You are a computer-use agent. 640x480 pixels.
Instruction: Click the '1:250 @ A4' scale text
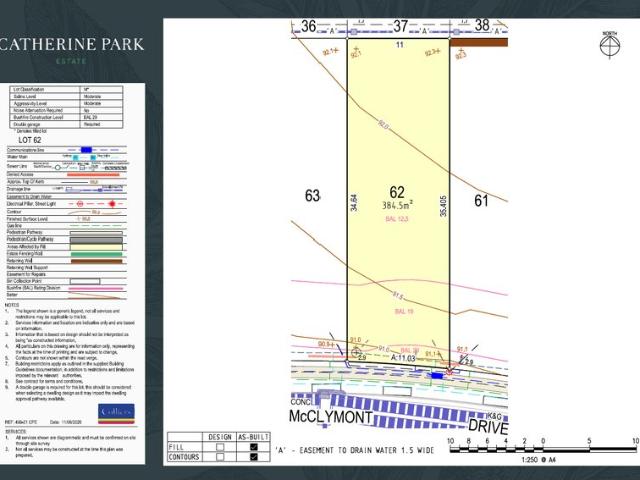(538, 460)
